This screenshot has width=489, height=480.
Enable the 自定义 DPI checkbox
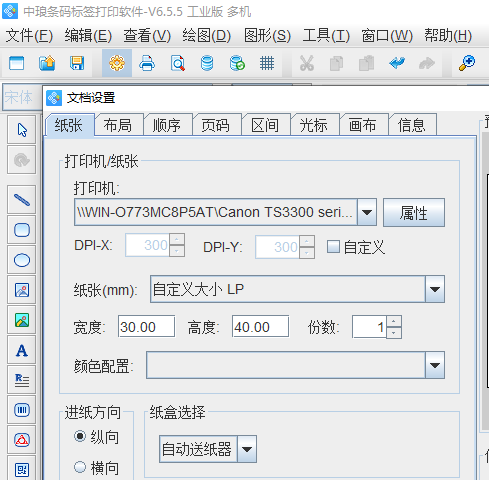click(333, 247)
